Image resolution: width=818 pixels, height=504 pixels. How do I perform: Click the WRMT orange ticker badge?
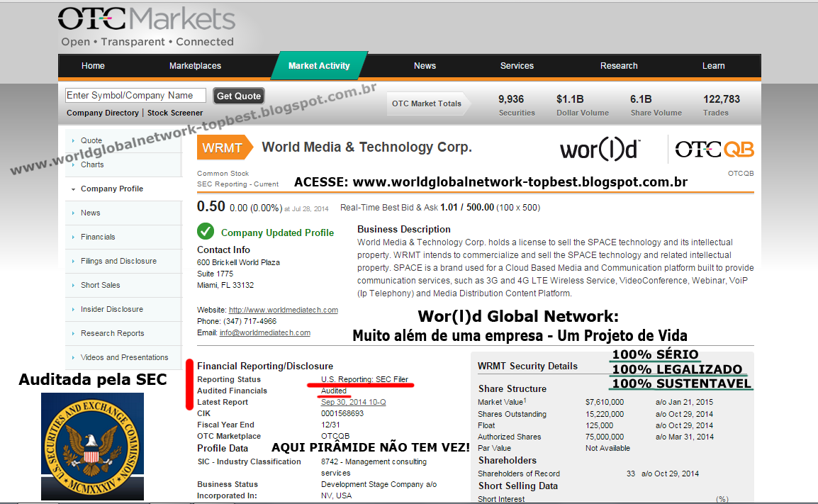(225, 147)
